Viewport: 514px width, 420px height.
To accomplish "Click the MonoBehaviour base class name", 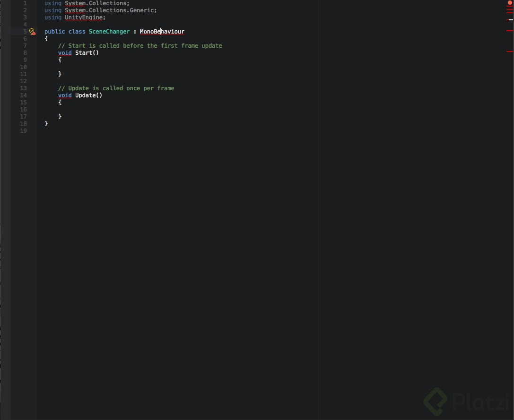I will 162,32.
